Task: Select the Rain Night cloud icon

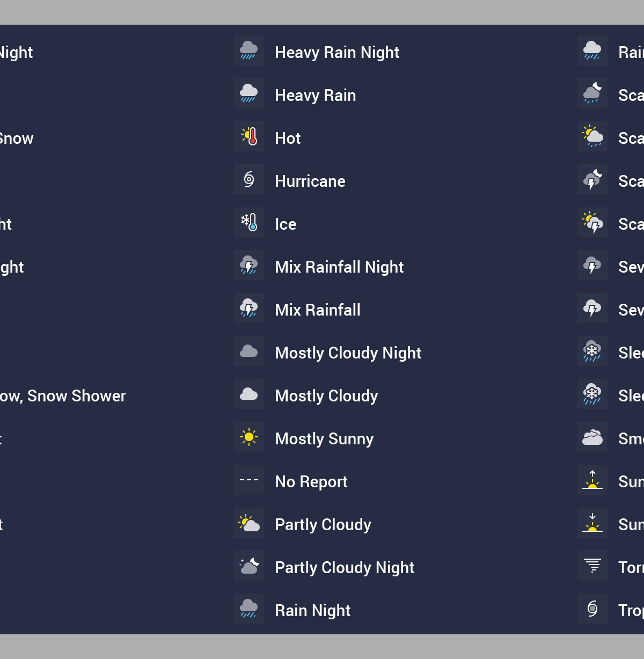Action: (x=249, y=609)
